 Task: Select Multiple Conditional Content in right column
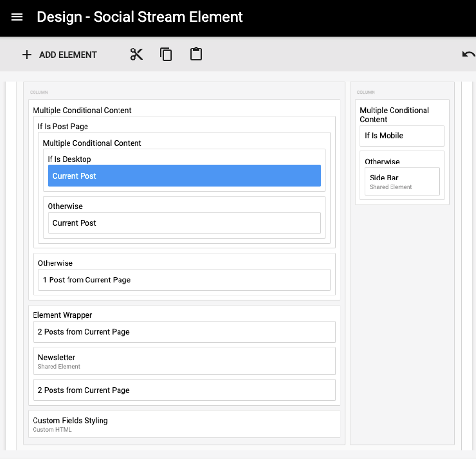[x=394, y=115]
